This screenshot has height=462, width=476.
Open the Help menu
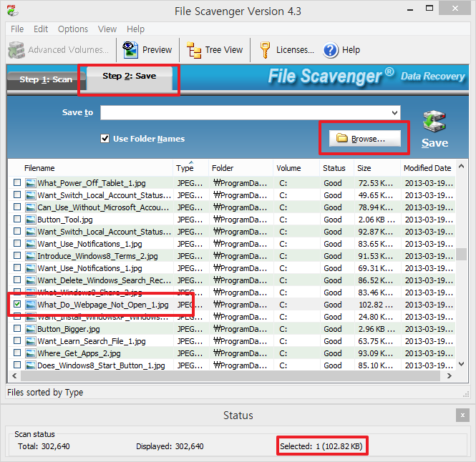tap(135, 29)
